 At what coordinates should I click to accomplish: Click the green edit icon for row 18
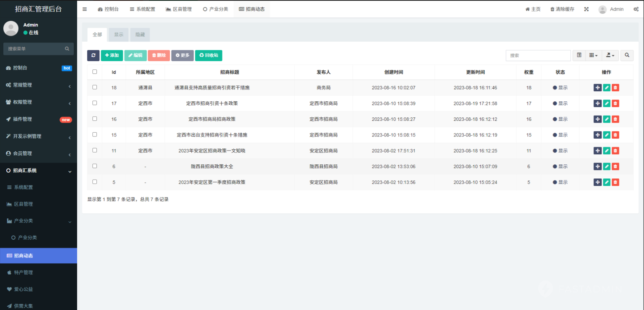click(607, 88)
